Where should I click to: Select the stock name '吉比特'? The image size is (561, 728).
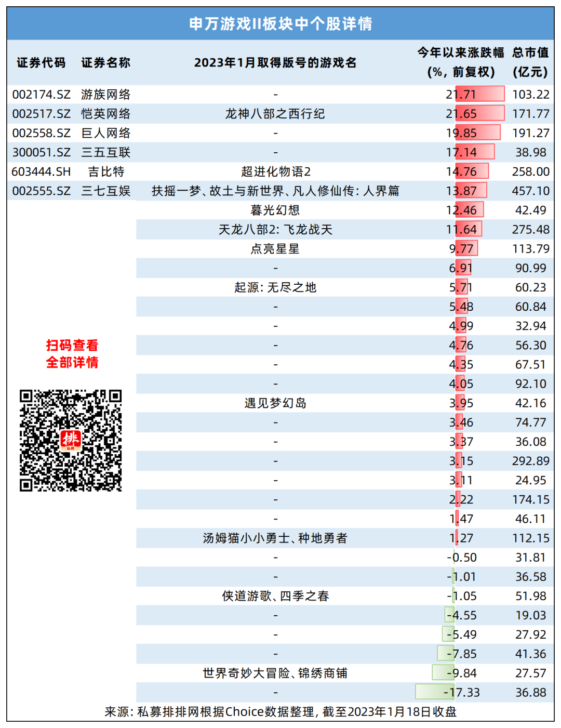[x=106, y=171]
